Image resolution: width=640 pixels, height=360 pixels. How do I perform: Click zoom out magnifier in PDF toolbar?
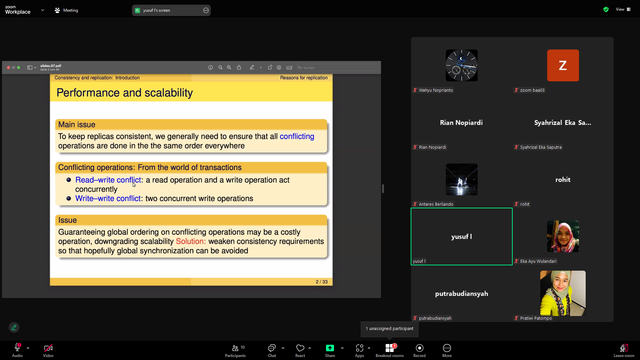[220, 67]
